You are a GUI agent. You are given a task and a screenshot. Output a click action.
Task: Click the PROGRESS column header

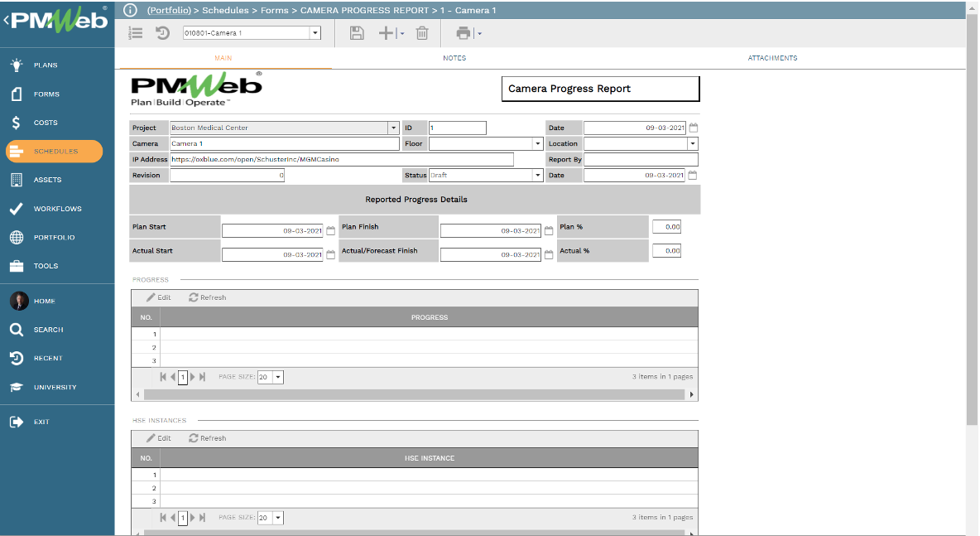click(x=430, y=317)
